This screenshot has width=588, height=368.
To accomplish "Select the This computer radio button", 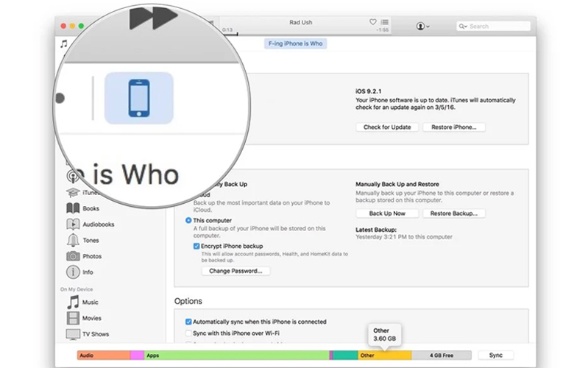I will point(188,220).
